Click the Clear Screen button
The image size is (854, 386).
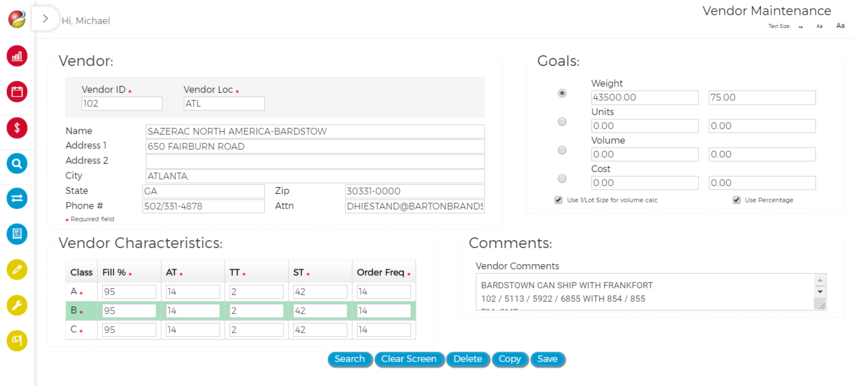409,359
